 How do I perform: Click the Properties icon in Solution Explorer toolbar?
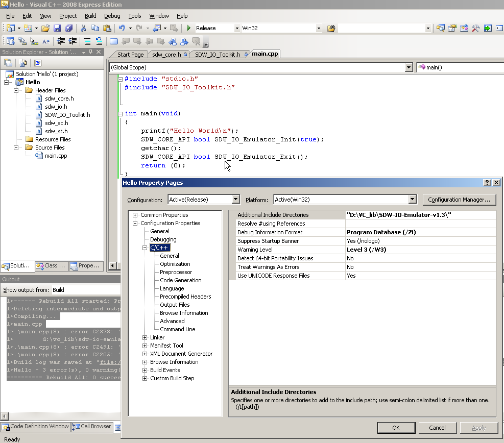(x=8, y=63)
